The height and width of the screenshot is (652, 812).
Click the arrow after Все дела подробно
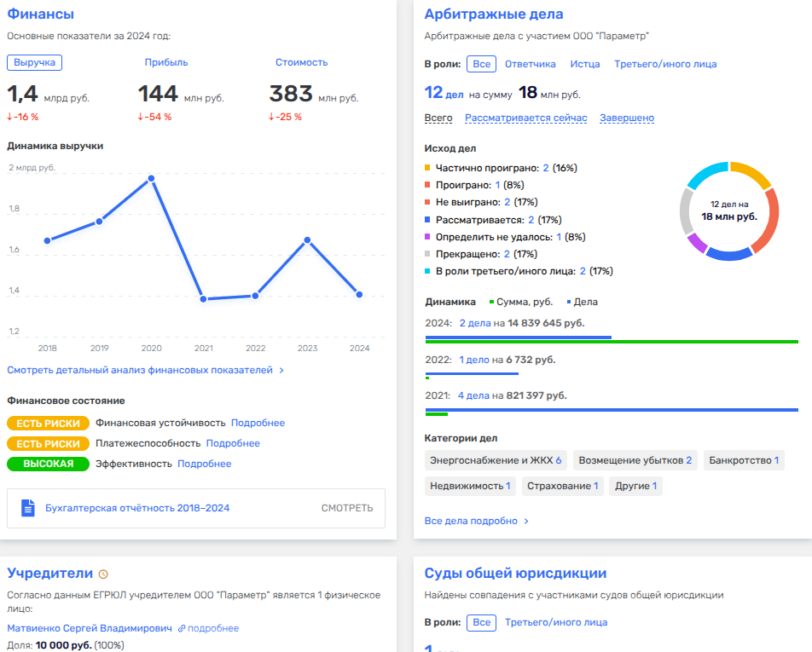[x=526, y=521]
